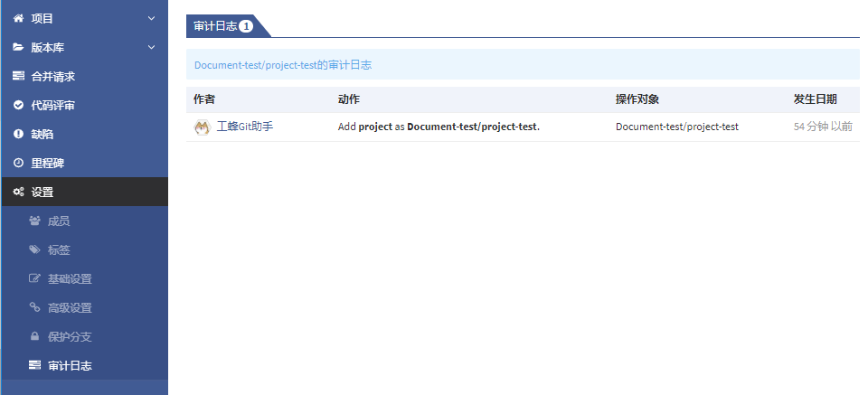868x395 pixels.
Task: Click the lock icon beside 保护分支
Action: [34, 336]
